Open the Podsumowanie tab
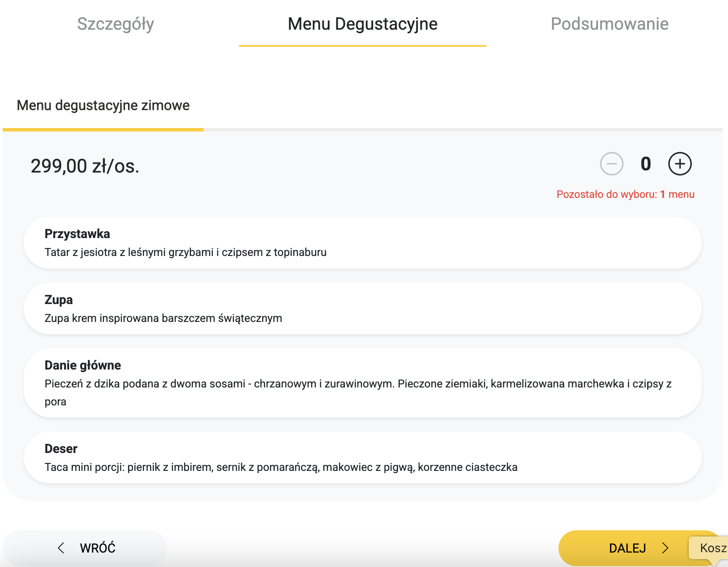This screenshot has height=567, width=728. (x=610, y=24)
